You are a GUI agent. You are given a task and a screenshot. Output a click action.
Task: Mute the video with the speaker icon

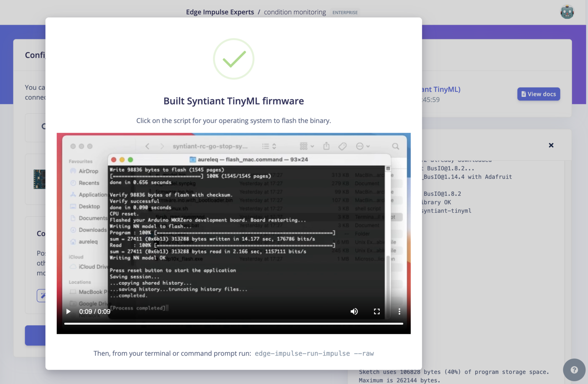tap(354, 311)
